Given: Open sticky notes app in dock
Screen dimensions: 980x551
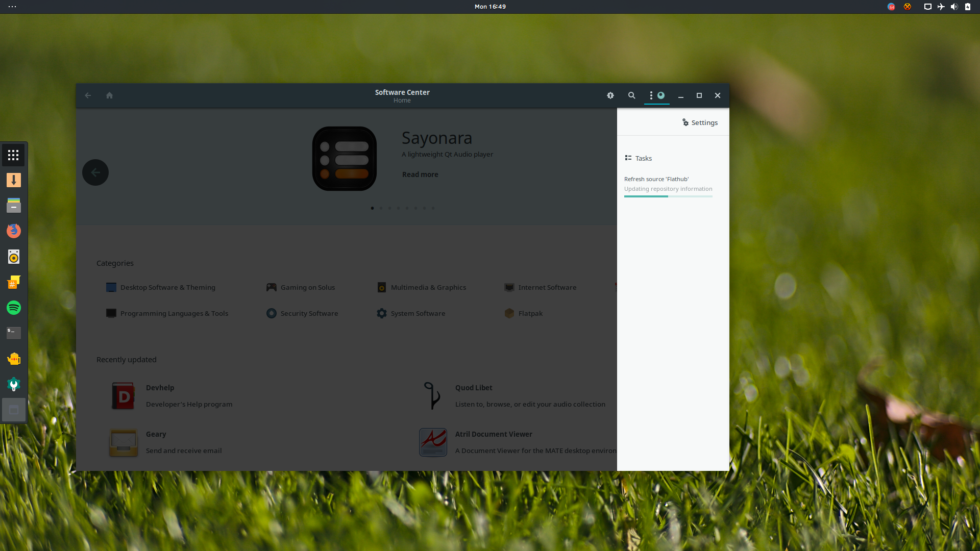Looking at the screenshot, I should (x=14, y=282).
